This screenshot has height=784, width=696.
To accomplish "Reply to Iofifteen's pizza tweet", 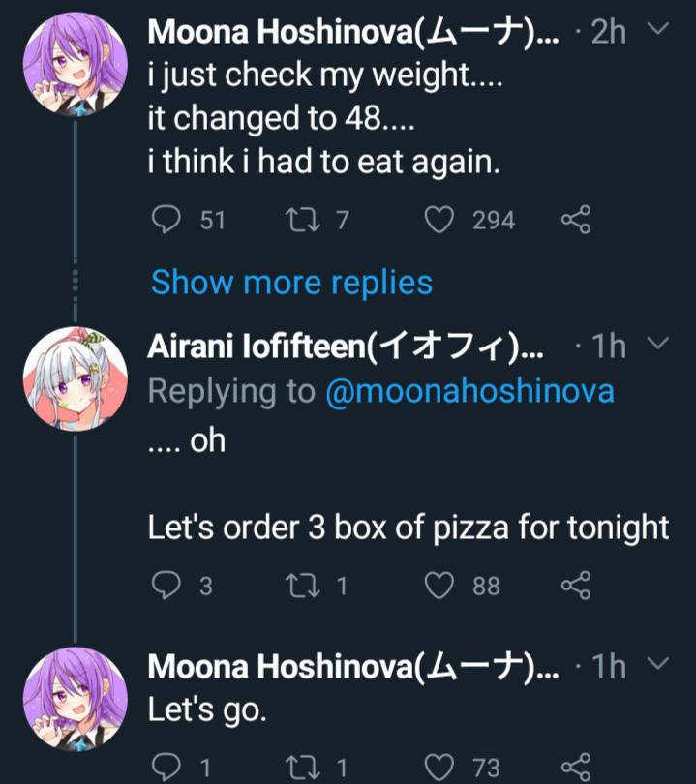I will tap(166, 585).
